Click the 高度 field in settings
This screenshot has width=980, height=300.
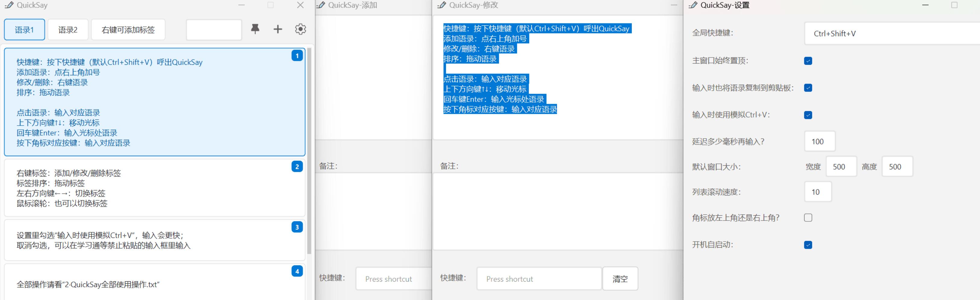point(898,167)
